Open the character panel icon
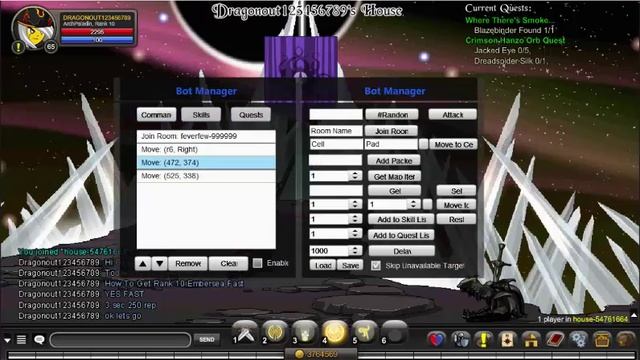Image resolution: width=640 pixels, height=360 pixels. (x=460, y=340)
